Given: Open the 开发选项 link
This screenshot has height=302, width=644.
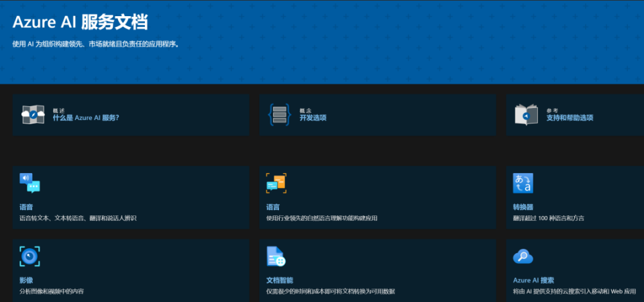Looking at the screenshot, I should [x=313, y=118].
